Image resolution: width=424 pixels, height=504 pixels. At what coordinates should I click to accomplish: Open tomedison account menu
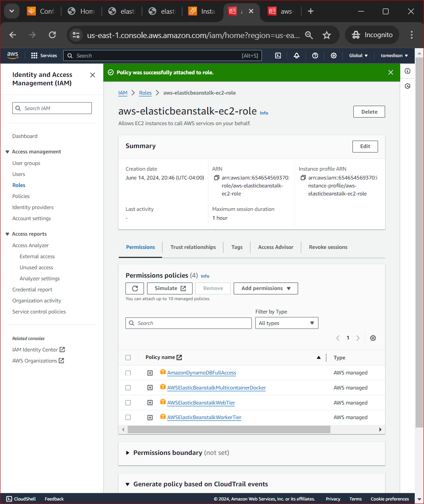pos(394,56)
